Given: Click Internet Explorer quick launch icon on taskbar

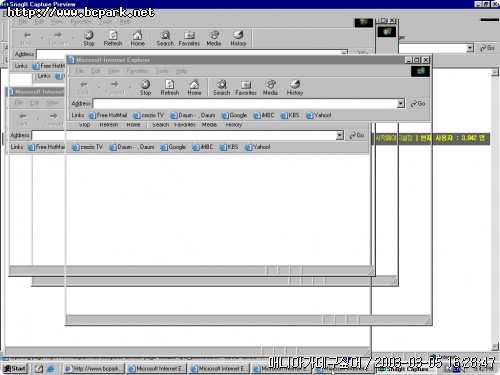Looking at the screenshot, I should click(x=50, y=369).
